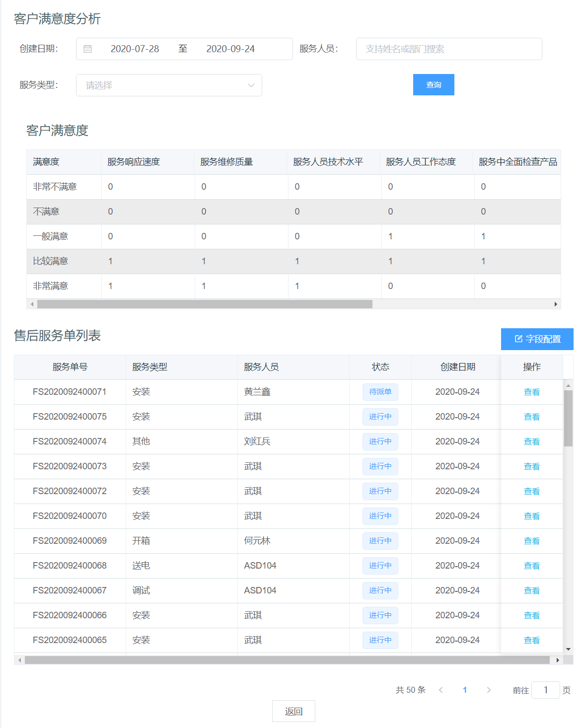View details of order FS2020092400071
584x728 pixels.
[531, 392]
